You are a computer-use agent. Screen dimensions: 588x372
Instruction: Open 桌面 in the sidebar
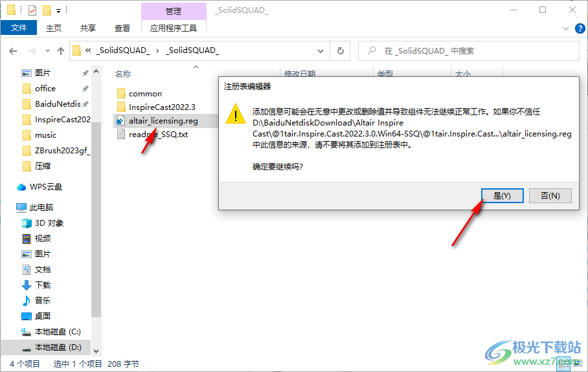pyautogui.click(x=42, y=316)
